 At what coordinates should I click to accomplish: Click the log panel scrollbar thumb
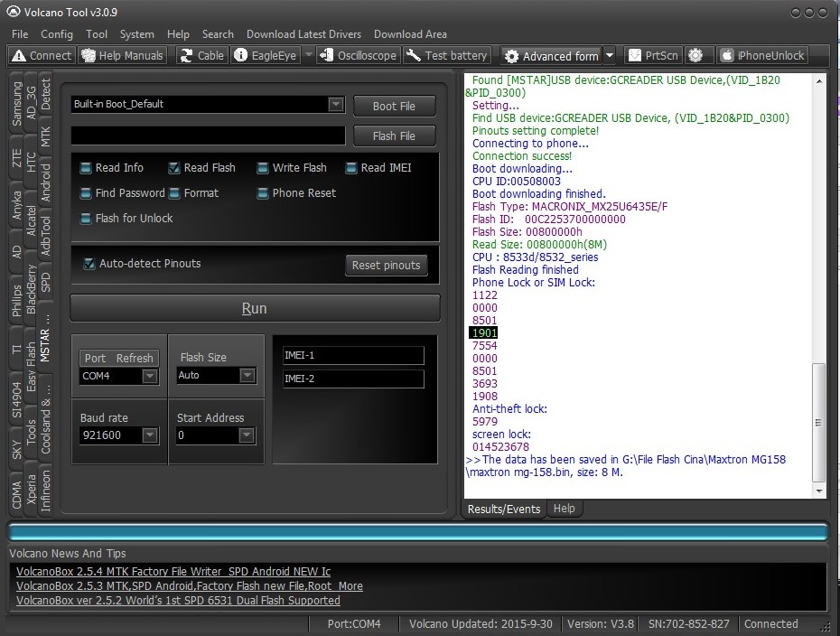pos(818,423)
